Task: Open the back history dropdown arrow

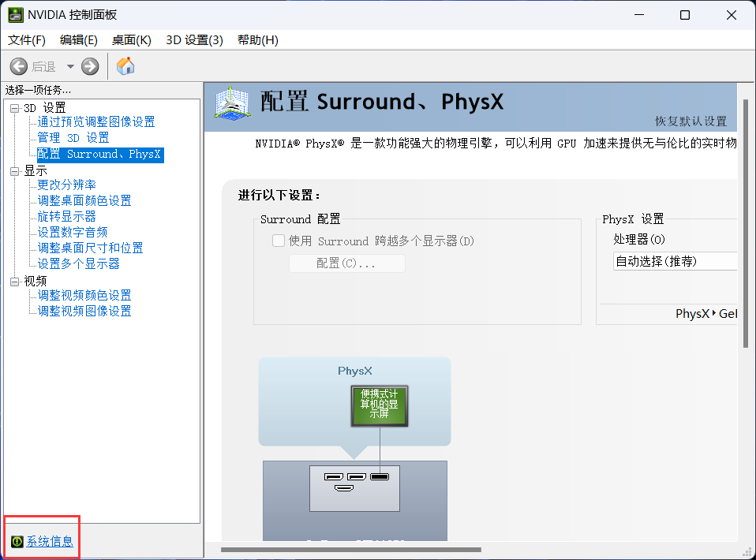Action: tap(70, 66)
